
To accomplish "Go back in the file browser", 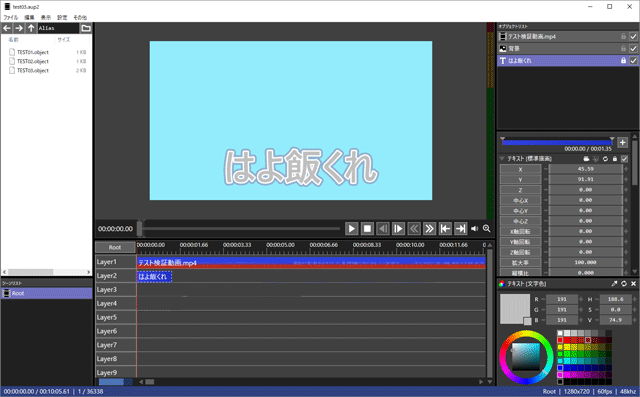I will tap(7, 28).
